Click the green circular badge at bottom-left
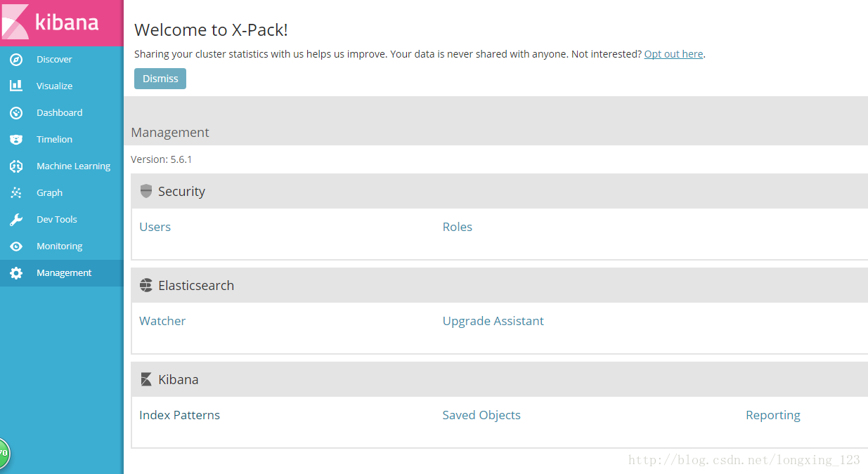This screenshot has height=474, width=868. (3, 454)
